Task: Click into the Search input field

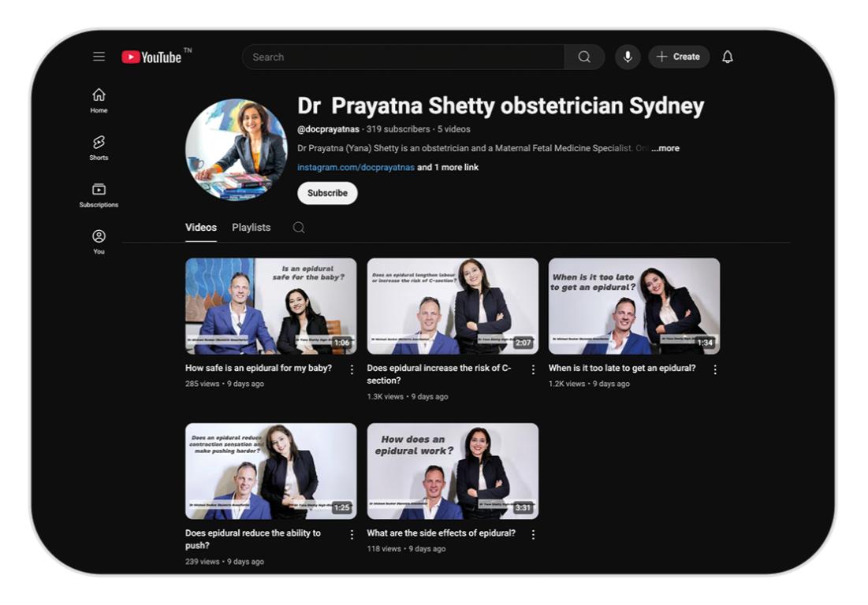Action: (x=403, y=57)
